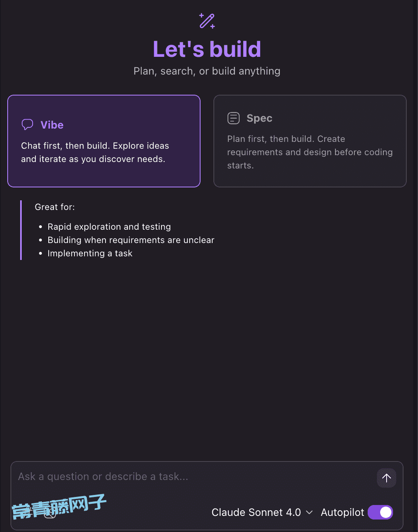Click the Vibe chat bubble icon
Viewport: 418px width, 532px height.
click(27, 125)
